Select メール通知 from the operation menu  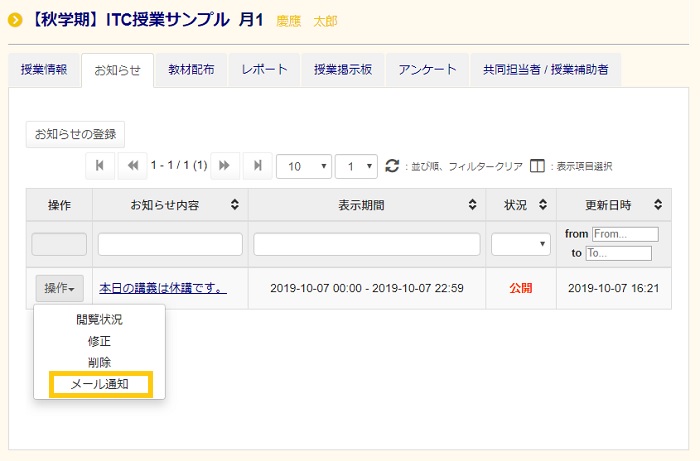100,384
